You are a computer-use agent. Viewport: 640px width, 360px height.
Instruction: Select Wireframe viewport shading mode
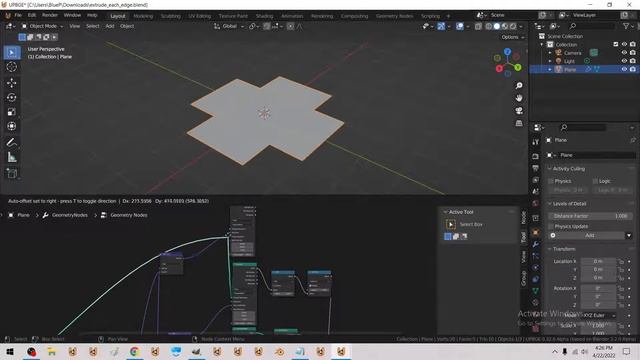(x=489, y=26)
